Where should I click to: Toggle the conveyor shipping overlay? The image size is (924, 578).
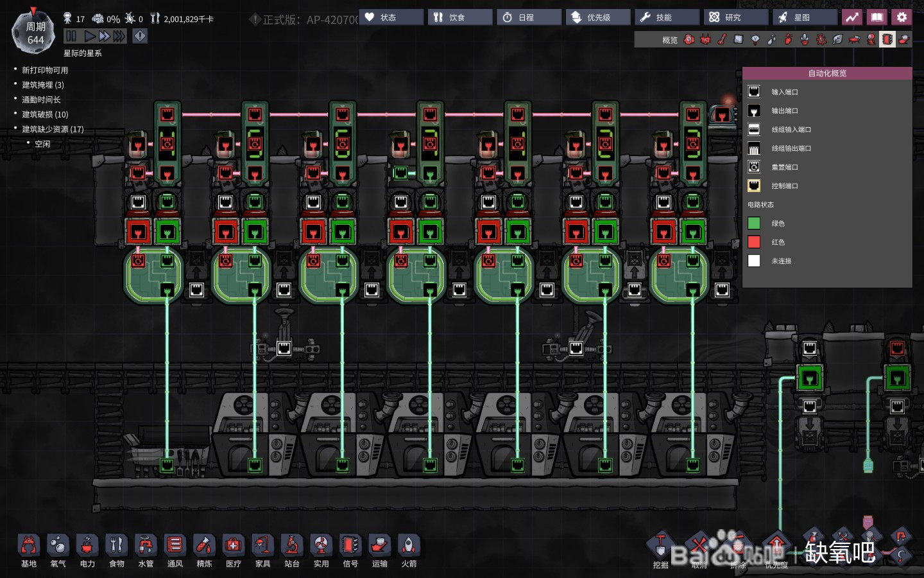tap(903, 40)
